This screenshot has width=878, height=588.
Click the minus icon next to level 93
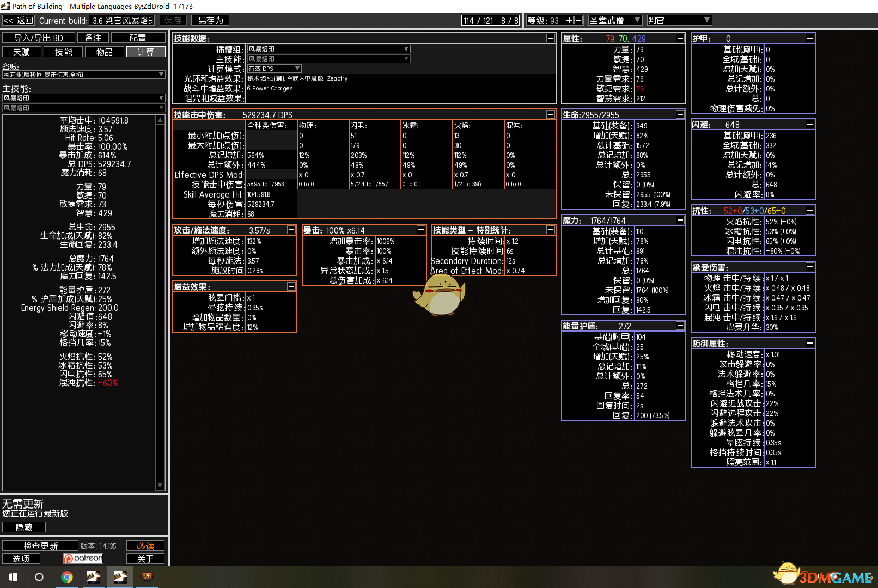tap(578, 20)
